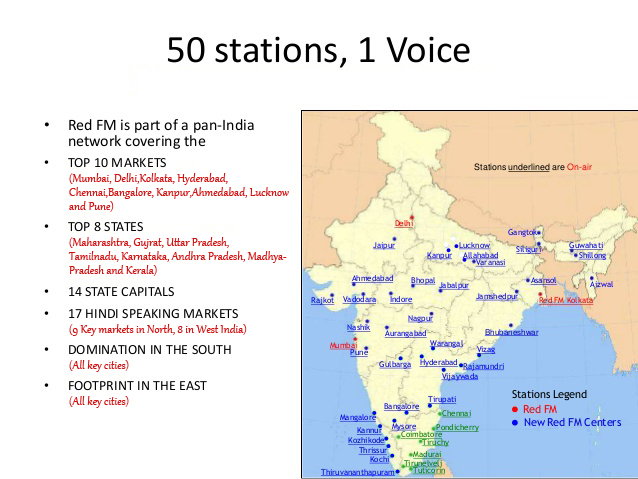Screen dimensions: 638x479
Task: Click the Bhopal map label
Action: tap(423, 280)
